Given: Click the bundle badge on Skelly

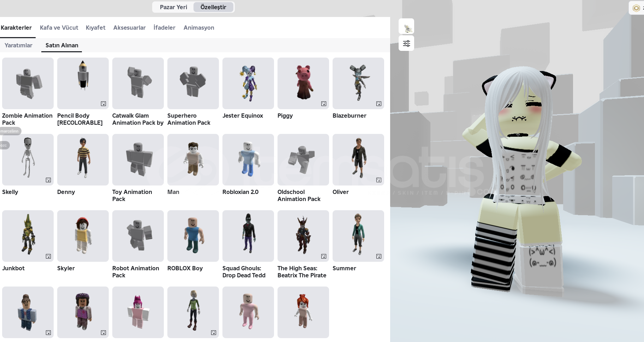Looking at the screenshot, I should (48, 180).
